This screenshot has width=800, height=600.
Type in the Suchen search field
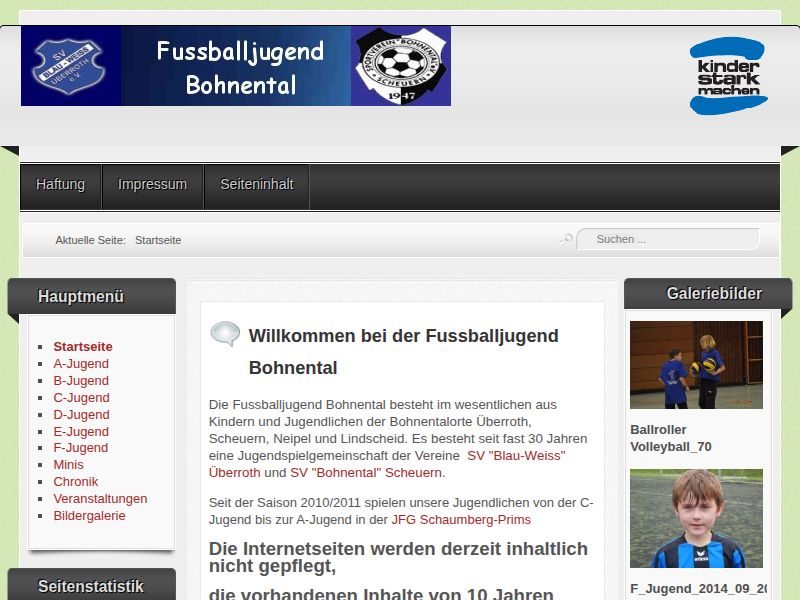670,239
